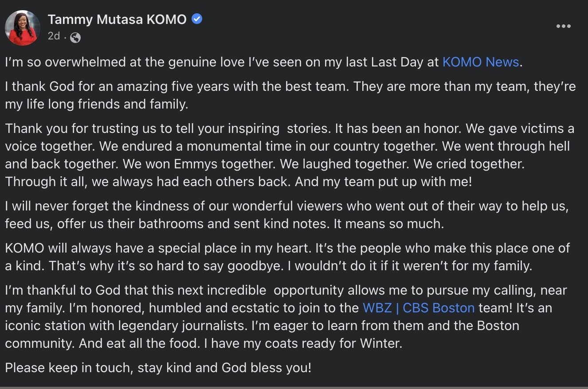Open the three-dot post options menu

[x=563, y=26]
